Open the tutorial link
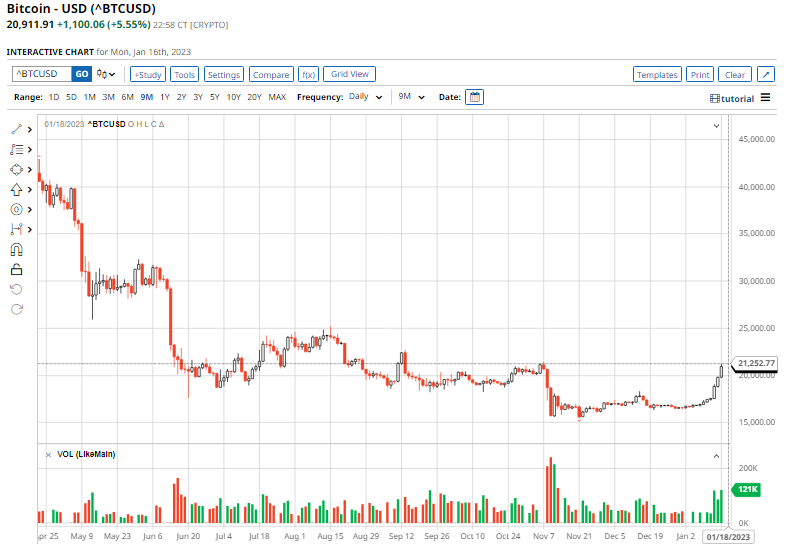 pyautogui.click(x=732, y=99)
